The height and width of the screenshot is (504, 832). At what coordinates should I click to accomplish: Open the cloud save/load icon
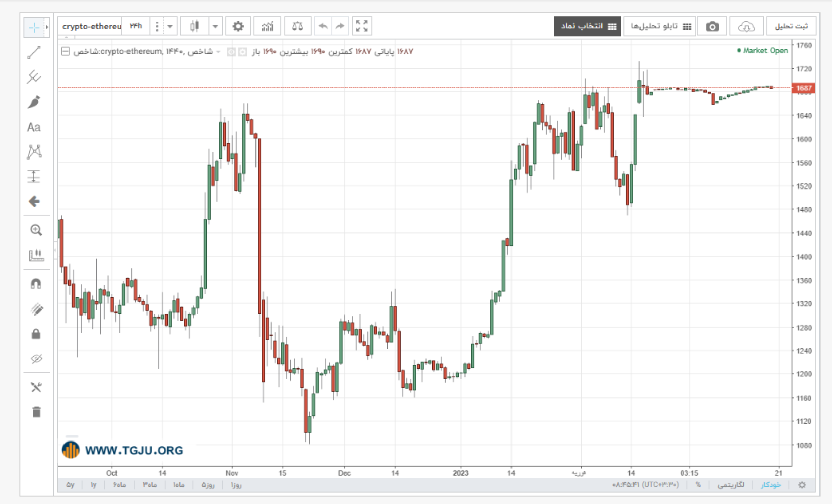point(746,26)
